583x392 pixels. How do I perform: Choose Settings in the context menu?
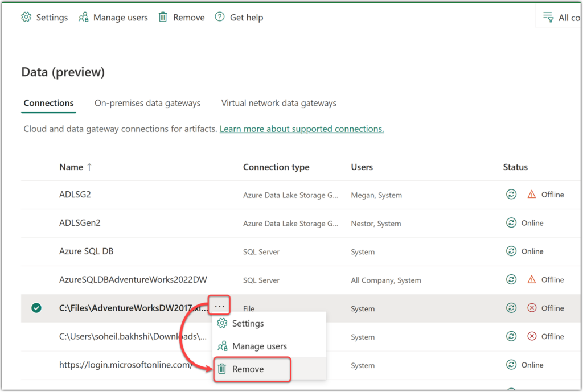point(269,323)
